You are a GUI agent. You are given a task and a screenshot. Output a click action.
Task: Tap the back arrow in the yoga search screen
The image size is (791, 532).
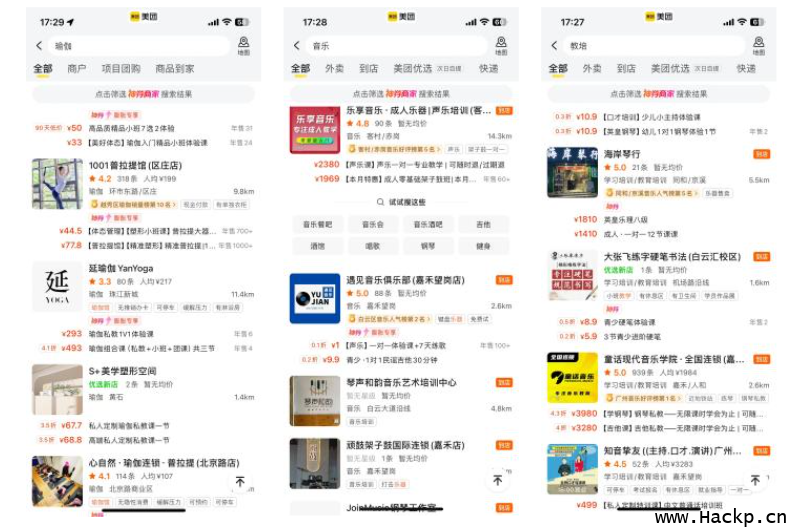39,45
